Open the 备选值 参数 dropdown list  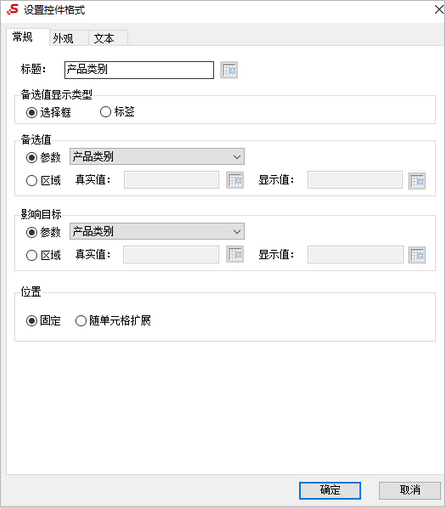tap(157, 157)
